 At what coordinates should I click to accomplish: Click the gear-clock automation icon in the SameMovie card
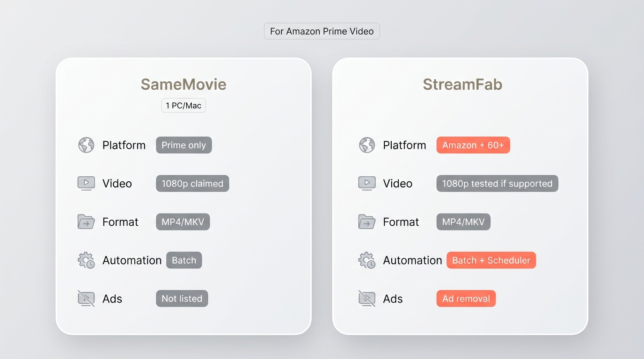[x=86, y=260]
